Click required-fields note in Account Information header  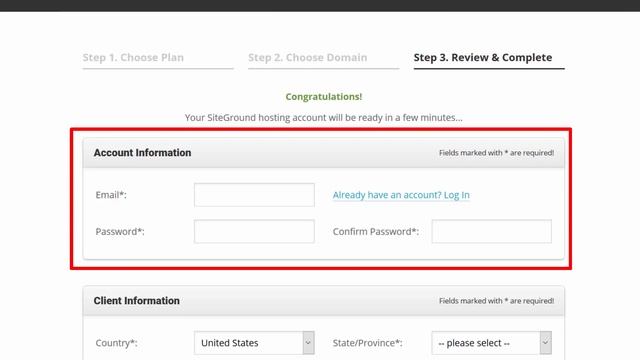tap(496, 153)
